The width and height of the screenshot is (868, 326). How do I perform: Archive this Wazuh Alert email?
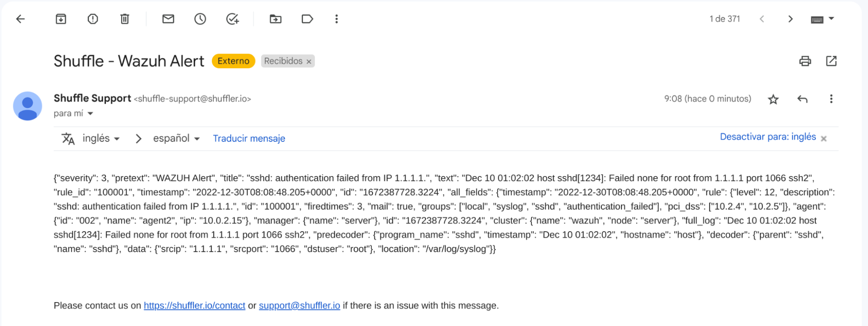[x=61, y=19]
